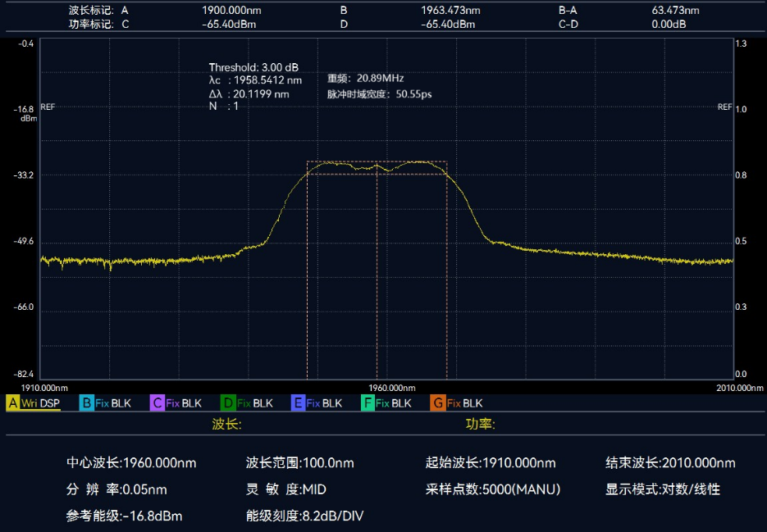Click the orange trace G color box
The height and width of the screenshot is (532, 767).
[x=436, y=403]
